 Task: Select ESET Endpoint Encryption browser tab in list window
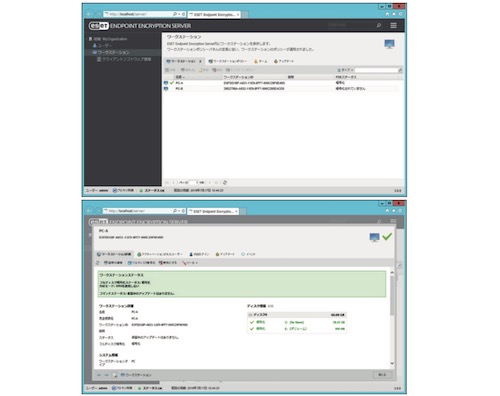tap(214, 15)
